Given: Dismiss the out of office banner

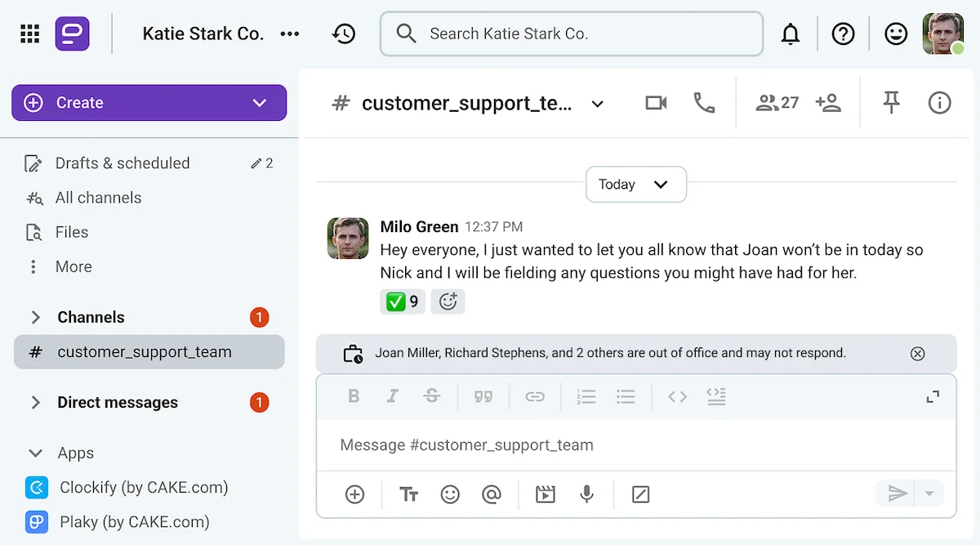Looking at the screenshot, I should (x=917, y=353).
